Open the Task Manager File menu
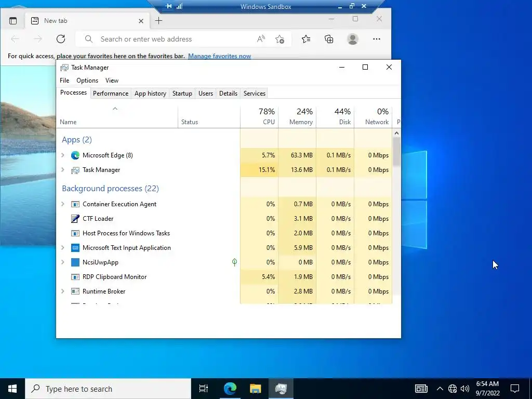The height and width of the screenshot is (399, 532). [64, 81]
